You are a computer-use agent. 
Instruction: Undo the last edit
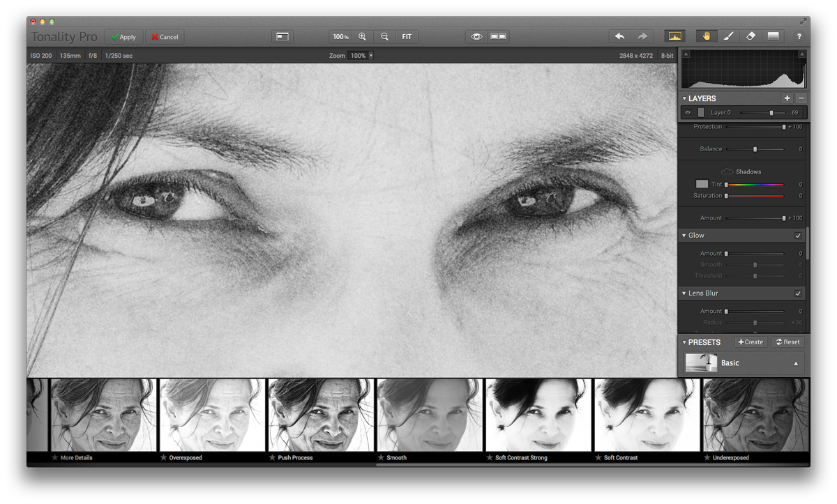[x=619, y=36]
